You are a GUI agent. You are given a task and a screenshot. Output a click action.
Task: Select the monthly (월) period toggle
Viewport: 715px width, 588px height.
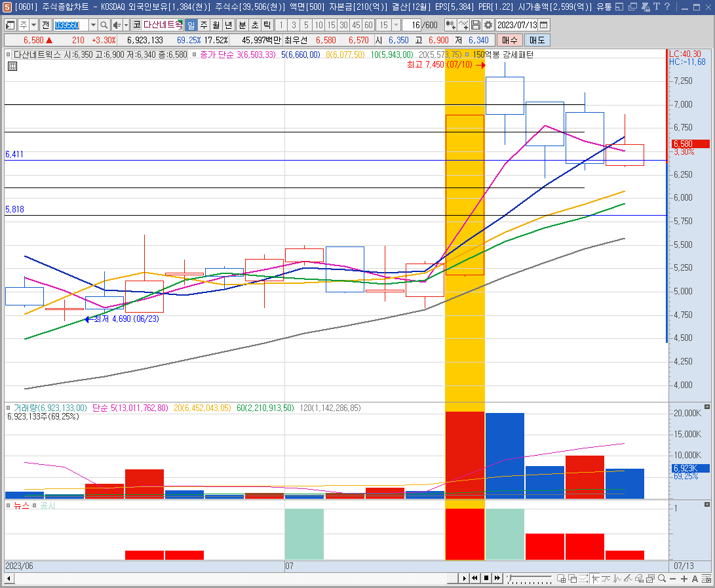pos(216,25)
